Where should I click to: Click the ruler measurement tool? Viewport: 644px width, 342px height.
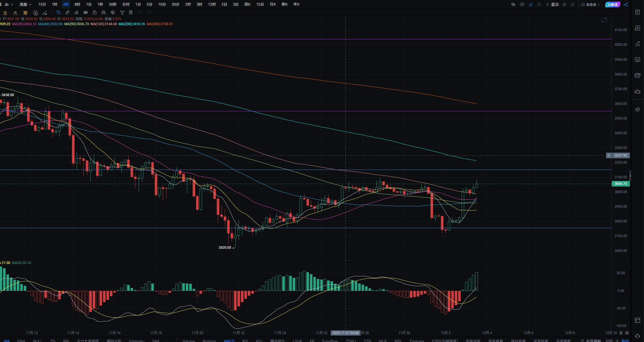pyautogui.click(x=68, y=12)
